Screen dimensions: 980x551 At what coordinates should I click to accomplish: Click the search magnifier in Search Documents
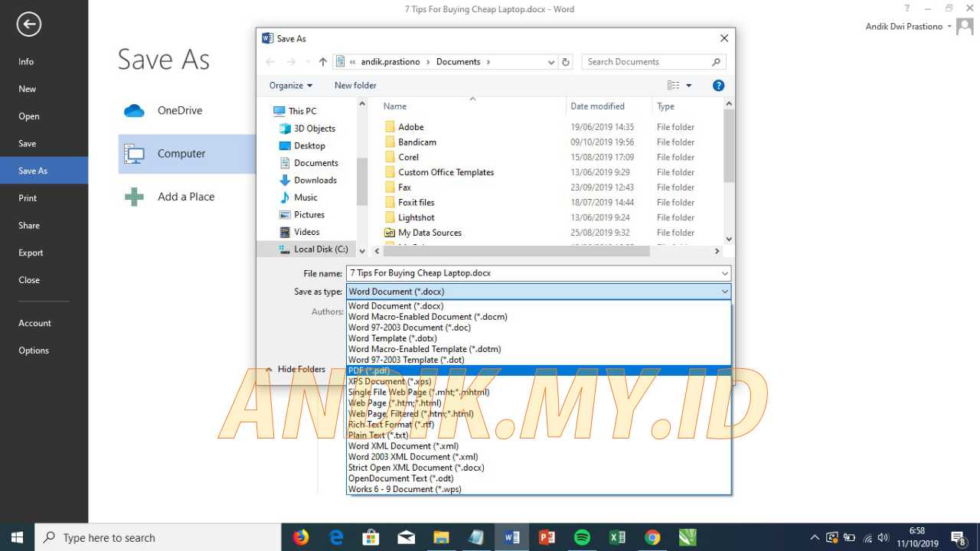(716, 62)
